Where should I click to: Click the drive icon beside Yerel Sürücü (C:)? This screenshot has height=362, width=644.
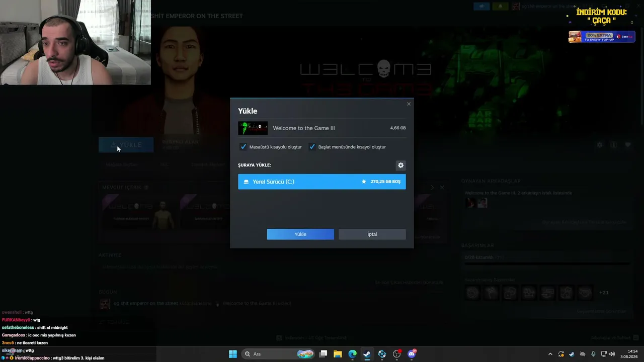click(246, 182)
